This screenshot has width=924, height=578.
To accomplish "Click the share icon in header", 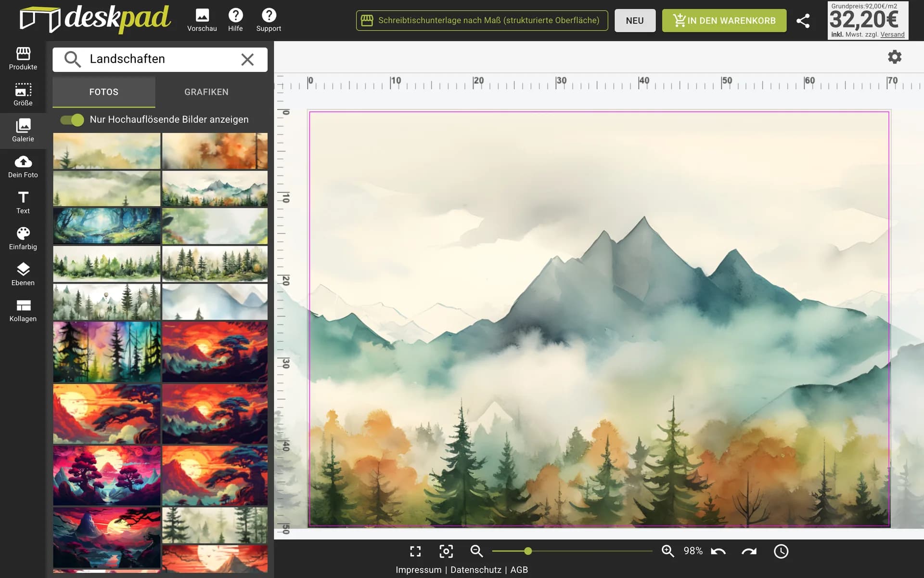I will click(x=803, y=21).
